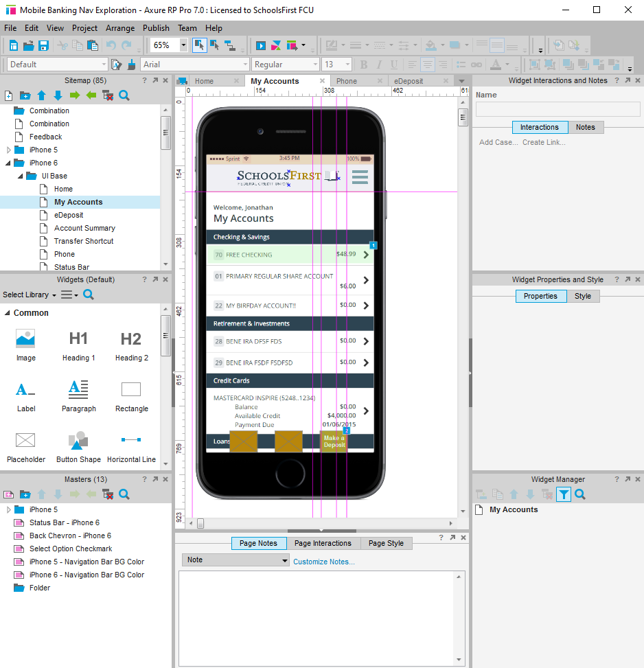Click the Name input field in Widget Interactions

557,108
